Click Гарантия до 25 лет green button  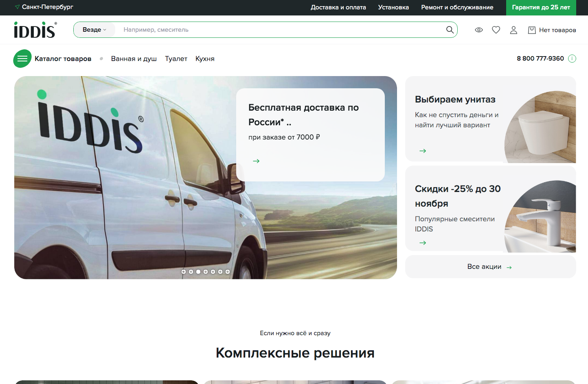pyautogui.click(x=541, y=7)
